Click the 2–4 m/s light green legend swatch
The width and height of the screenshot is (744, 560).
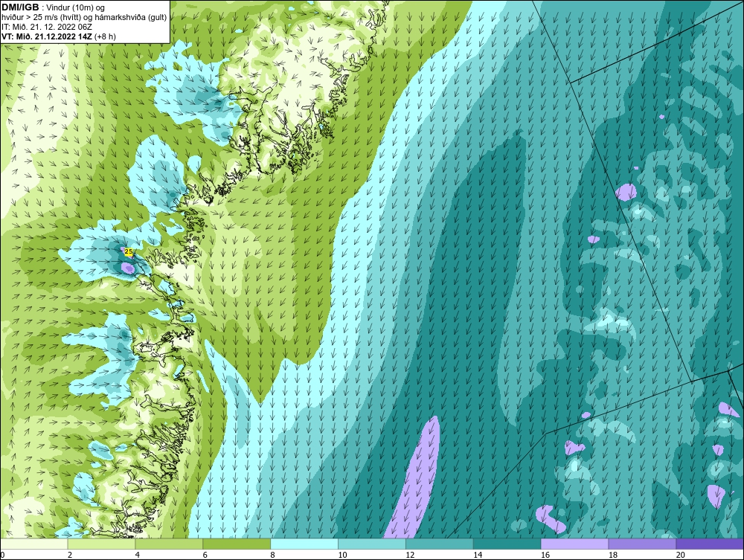tap(101, 544)
